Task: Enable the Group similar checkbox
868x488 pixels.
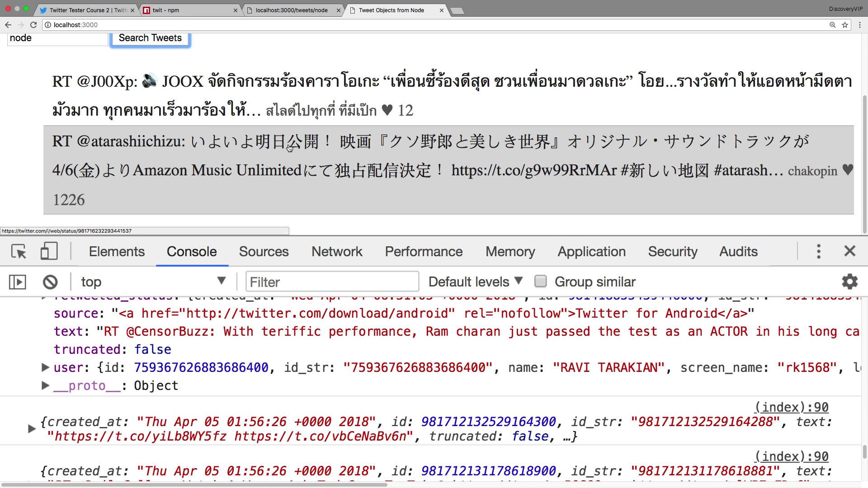Action: pyautogui.click(x=540, y=282)
